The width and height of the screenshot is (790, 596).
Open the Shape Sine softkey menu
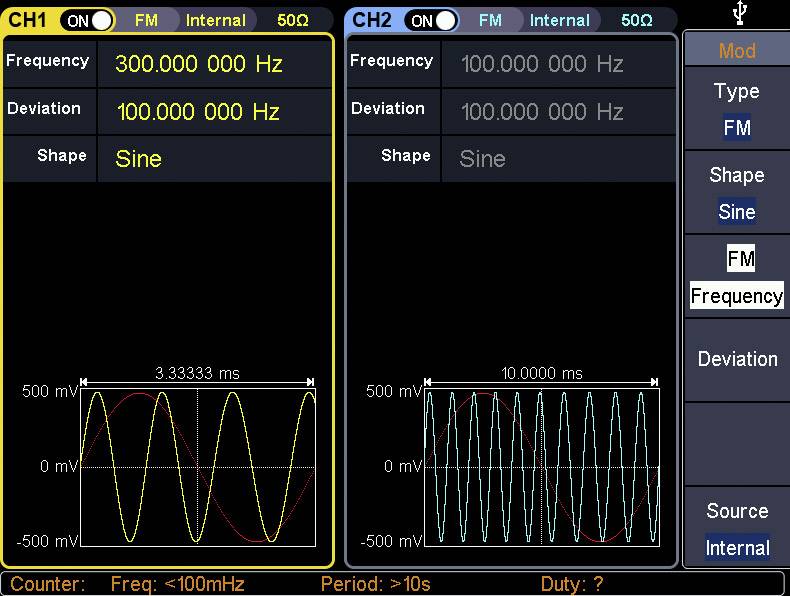point(736,193)
